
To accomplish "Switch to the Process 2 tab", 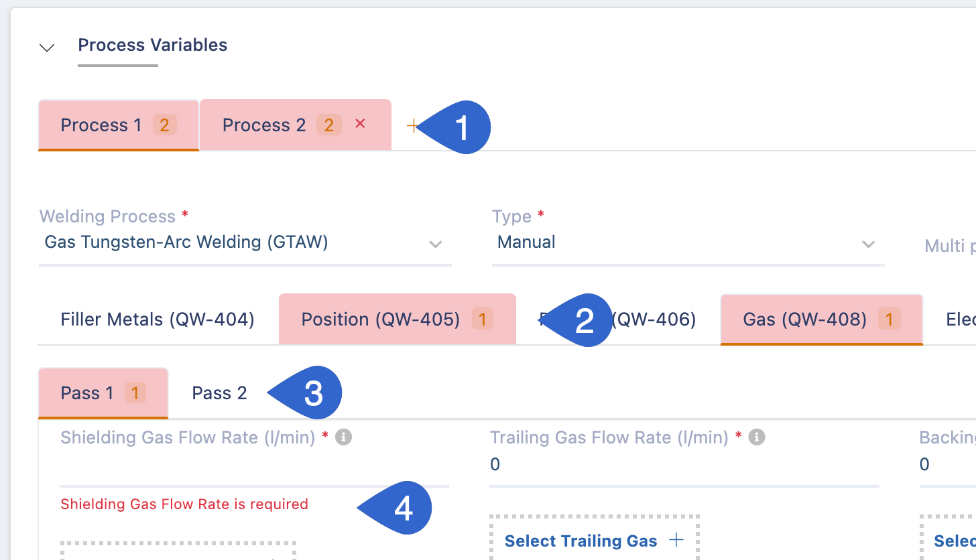I will click(296, 125).
